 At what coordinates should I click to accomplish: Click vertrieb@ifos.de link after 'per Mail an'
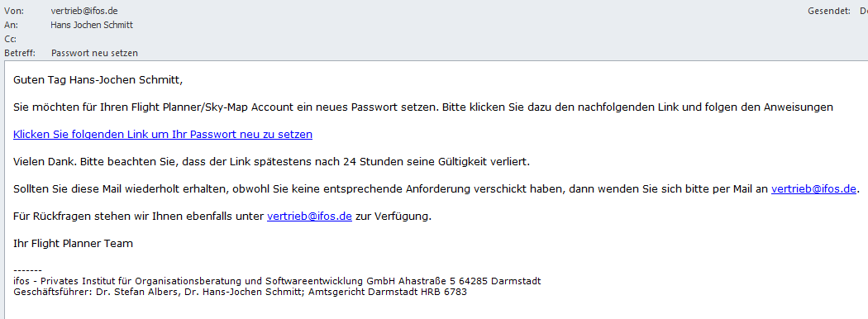tap(813, 189)
